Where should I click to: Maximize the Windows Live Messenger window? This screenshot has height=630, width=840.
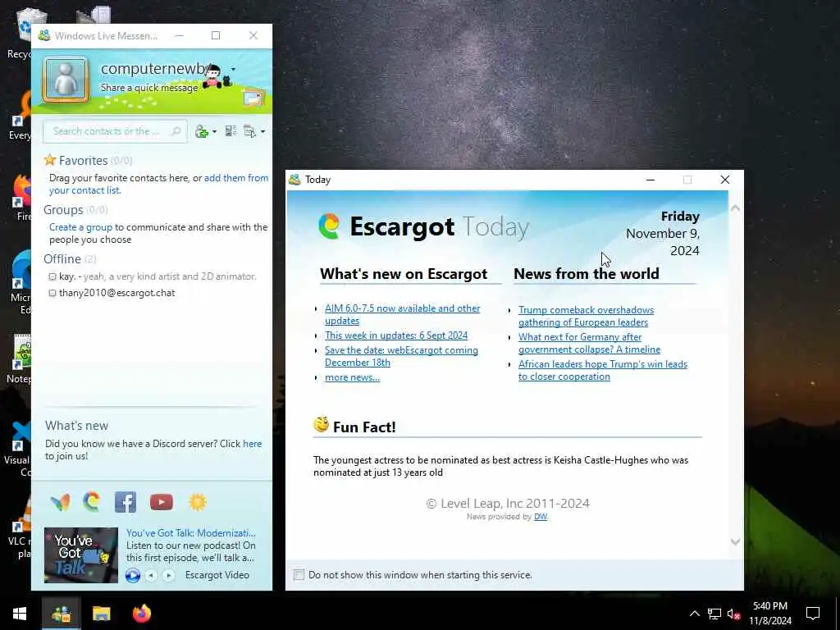click(216, 35)
